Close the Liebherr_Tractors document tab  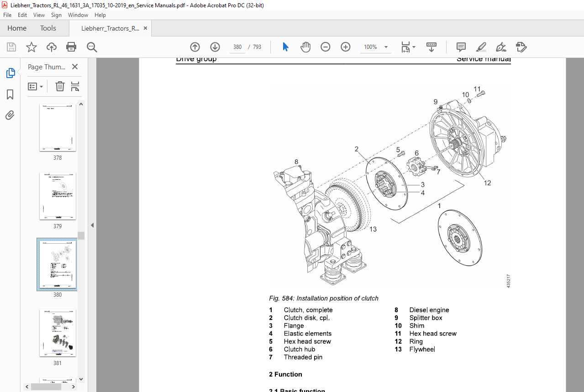(x=146, y=28)
